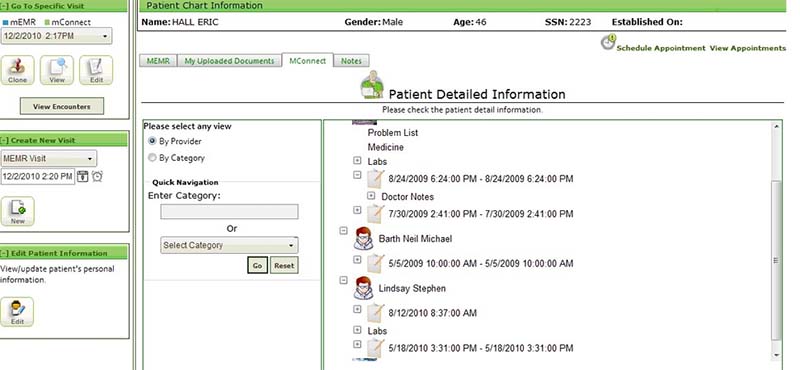Click the Go button
Screen dimensions: 800x370
pyautogui.click(x=258, y=265)
